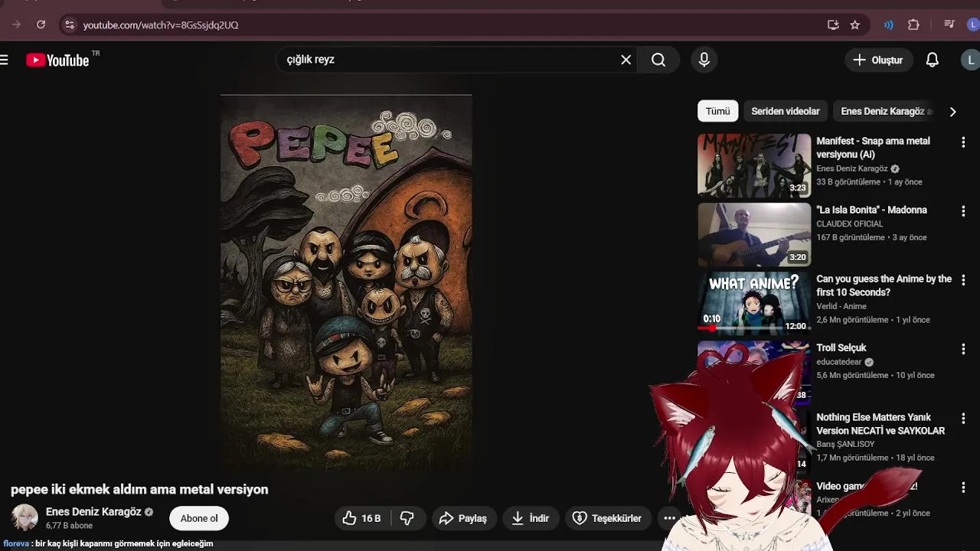
Task: Open the blue sound extension icon
Action: point(888,24)
